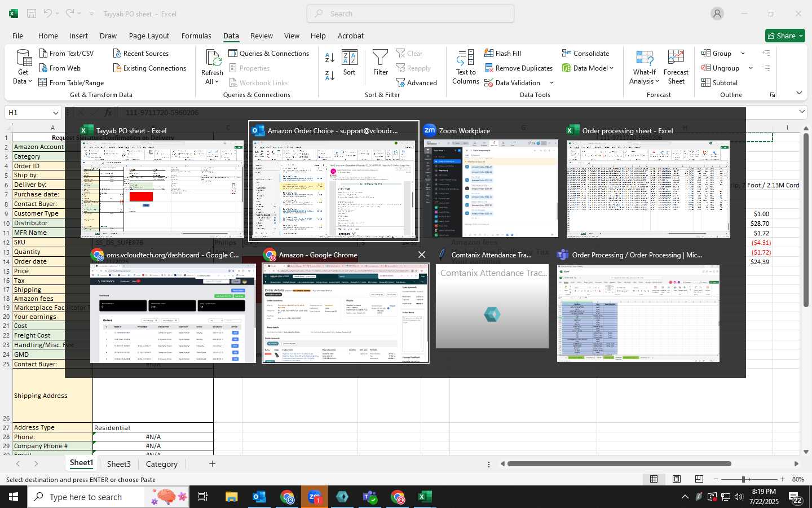812x508 pixels.
Task: Select the Amazon Google Chrome thumbnail
Action: tap(346, 307)
